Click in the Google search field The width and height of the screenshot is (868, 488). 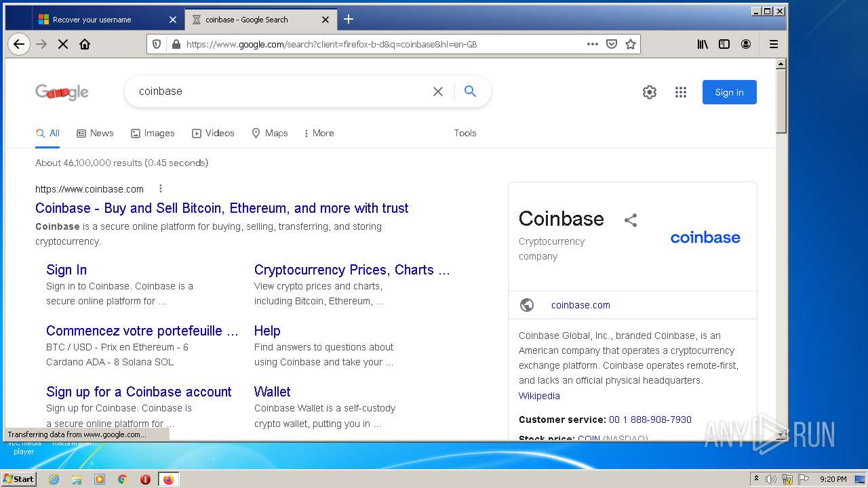[x=281, y=91]
